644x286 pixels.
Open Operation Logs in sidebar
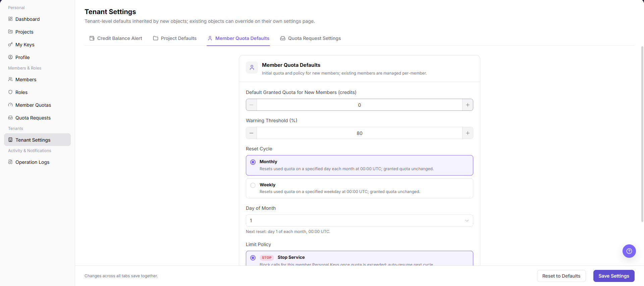coord(37,162)
